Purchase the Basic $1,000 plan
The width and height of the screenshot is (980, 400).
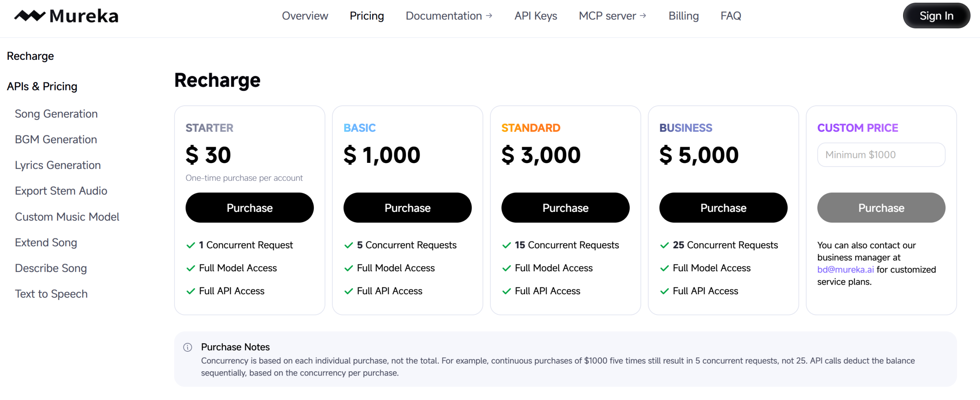407,208
